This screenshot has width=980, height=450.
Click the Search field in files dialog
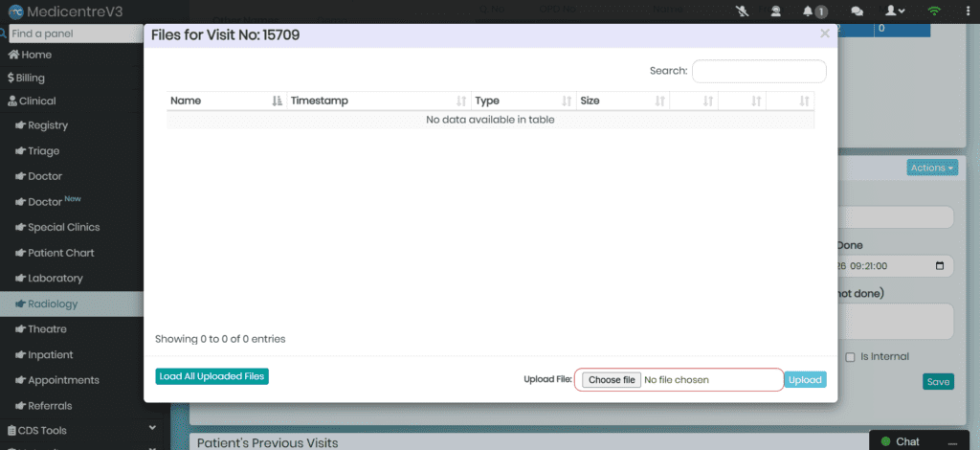(x=759, y=71)
